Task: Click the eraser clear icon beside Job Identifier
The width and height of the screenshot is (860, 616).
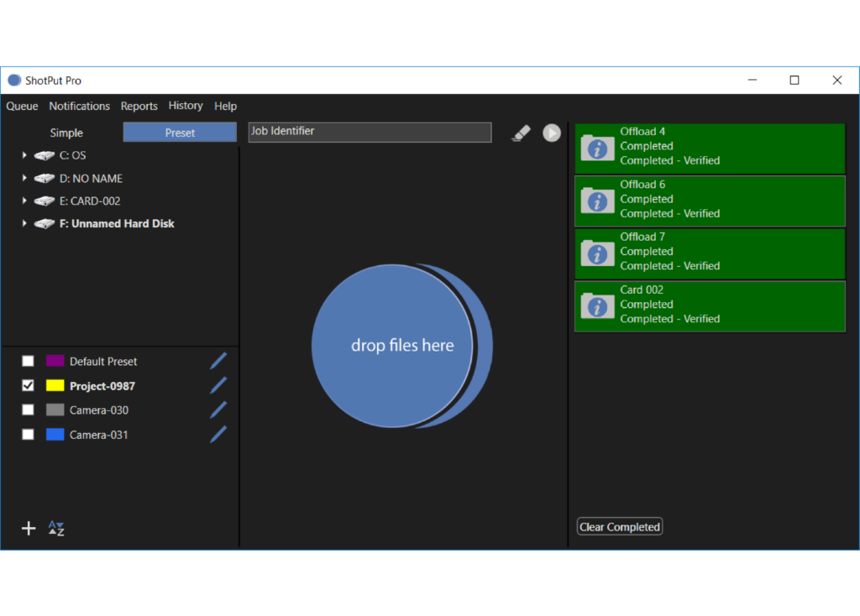Action: (521, 133)
